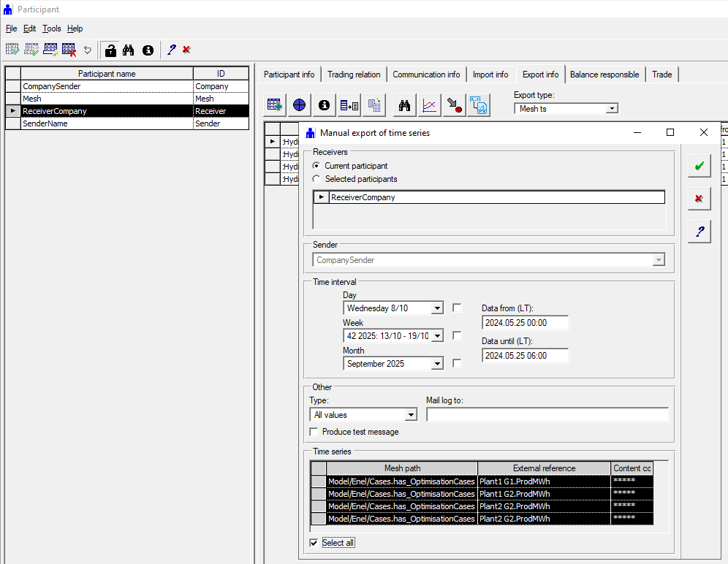The image size is (728, 564).
Task: Open the lock/unlock toggle on main toolbar
Action: tap(110, 50)
